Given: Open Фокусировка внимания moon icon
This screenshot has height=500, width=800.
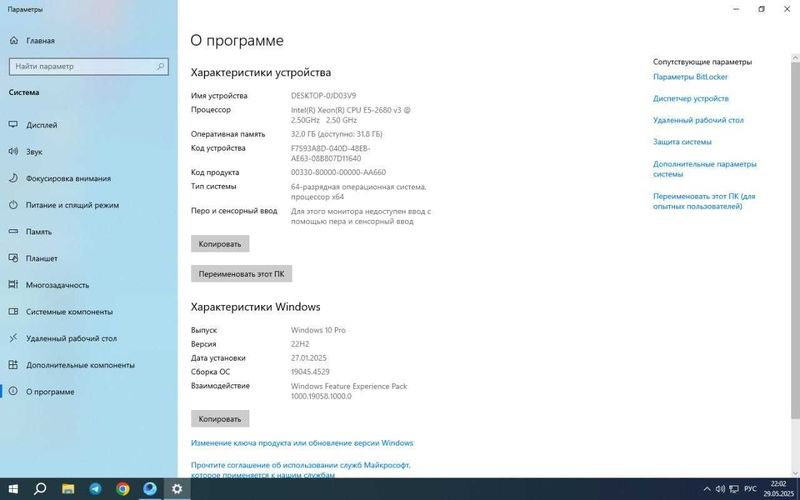Looking at the screenshot, I should pyautogui.click(x=13, y=178).
